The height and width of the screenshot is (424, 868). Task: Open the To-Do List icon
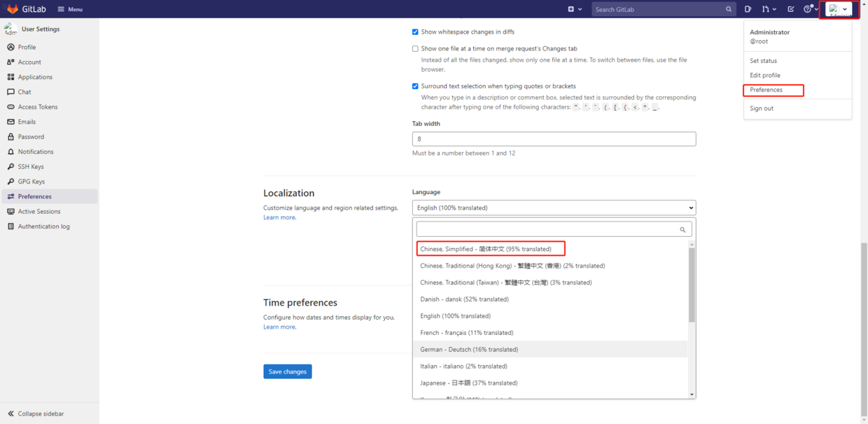(x=790, y=9)
